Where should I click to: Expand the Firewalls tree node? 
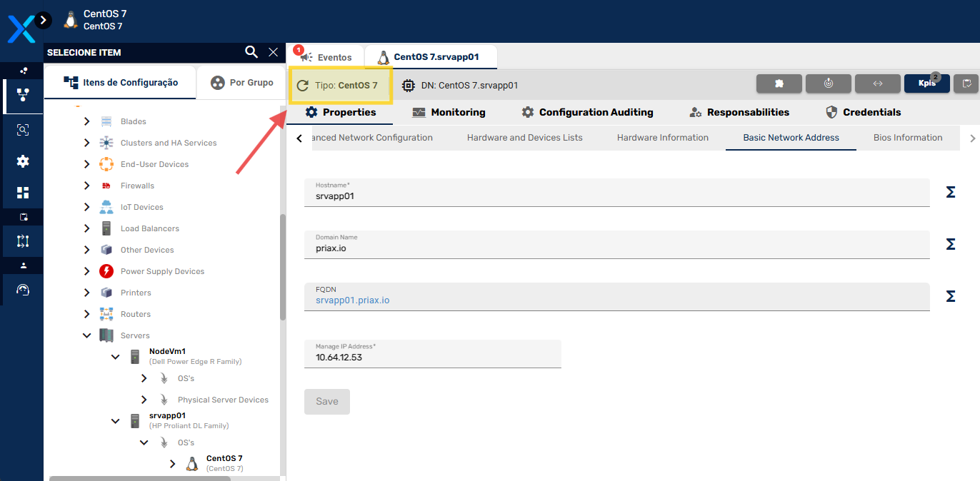pyautogui.click(x=86, y=186)
